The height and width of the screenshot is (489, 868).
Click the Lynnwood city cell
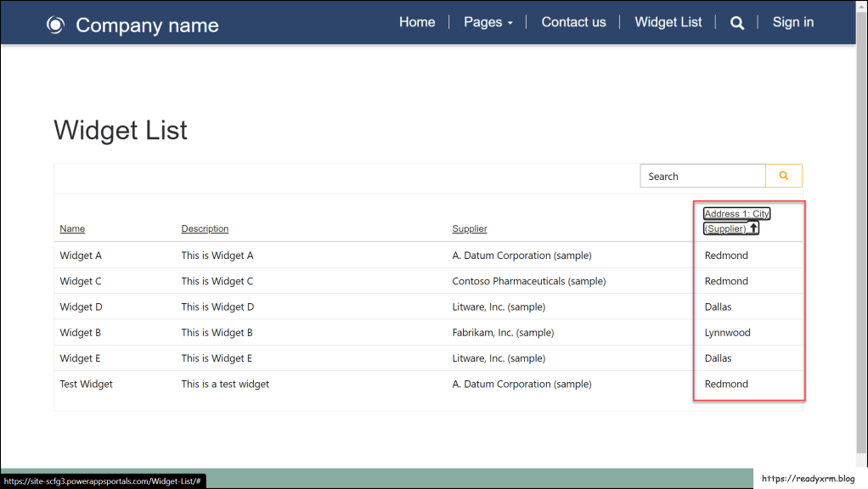[x=727, y=333]
